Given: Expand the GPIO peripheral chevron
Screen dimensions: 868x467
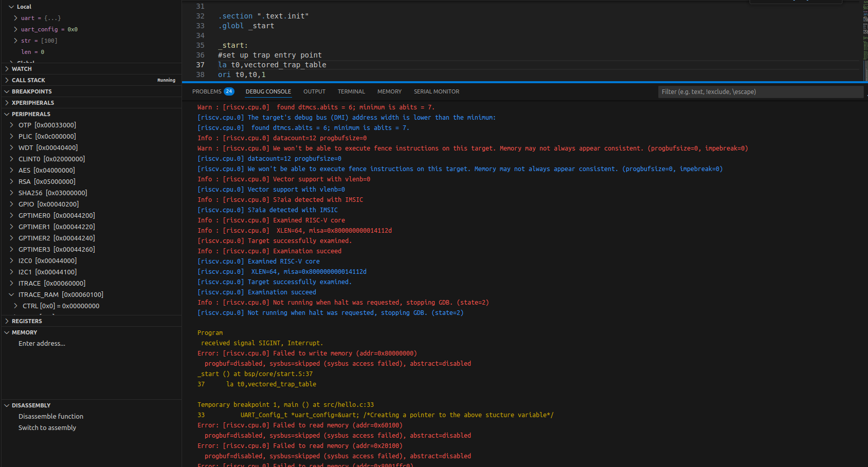Looking at the screenshot, I should tap(11, 204).
